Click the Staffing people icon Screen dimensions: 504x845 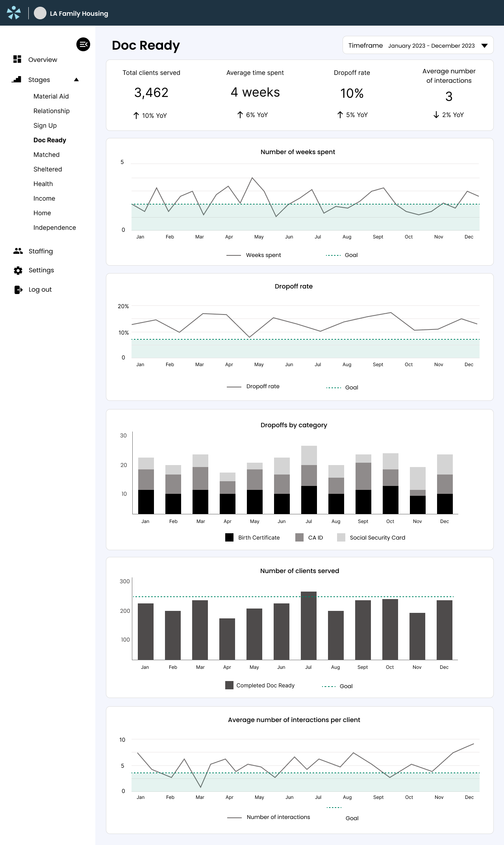(x=18, y=251)
